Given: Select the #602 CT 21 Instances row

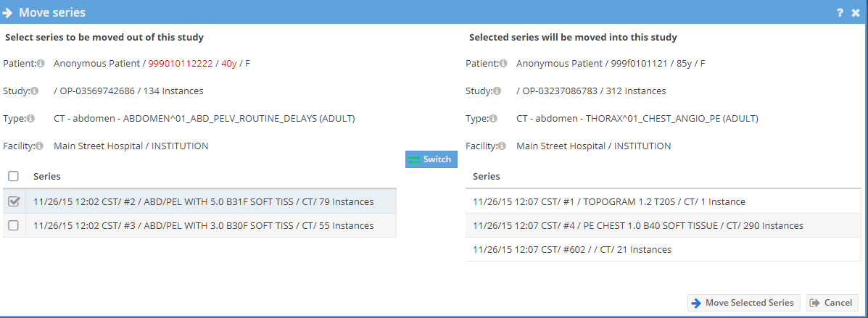Looking at the screenshot, I should 571,250.
